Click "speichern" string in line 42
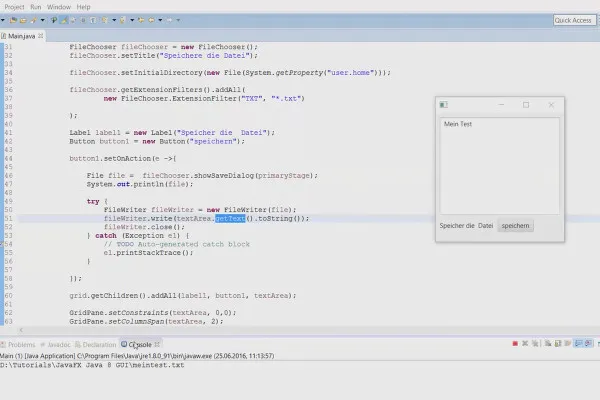 214,141
